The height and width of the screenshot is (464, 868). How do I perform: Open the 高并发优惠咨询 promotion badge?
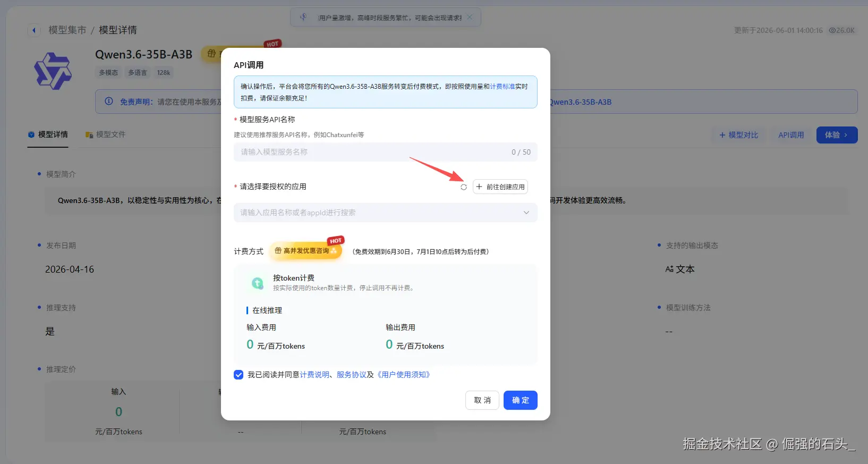(305, 251)
